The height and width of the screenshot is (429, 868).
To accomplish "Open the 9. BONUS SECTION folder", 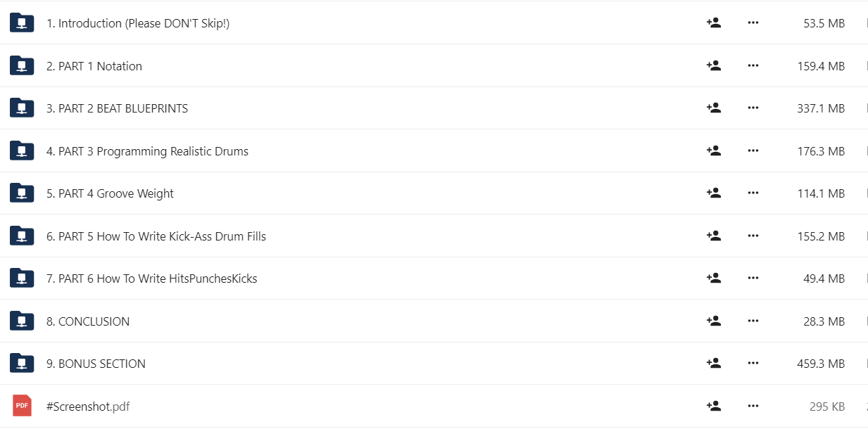I will [x=96, y=364].
